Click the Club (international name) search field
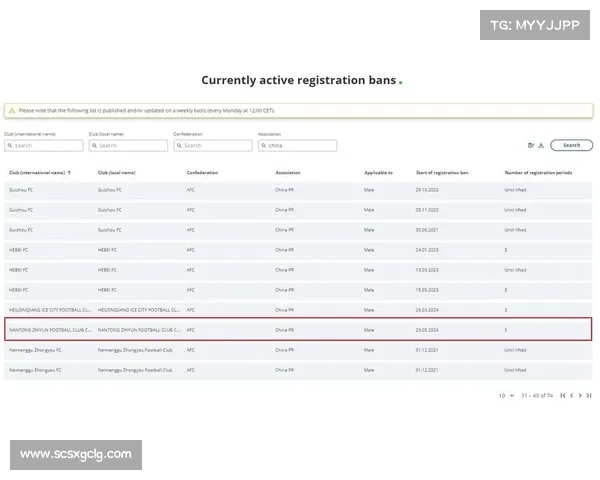600x480 pixels. 45,145
